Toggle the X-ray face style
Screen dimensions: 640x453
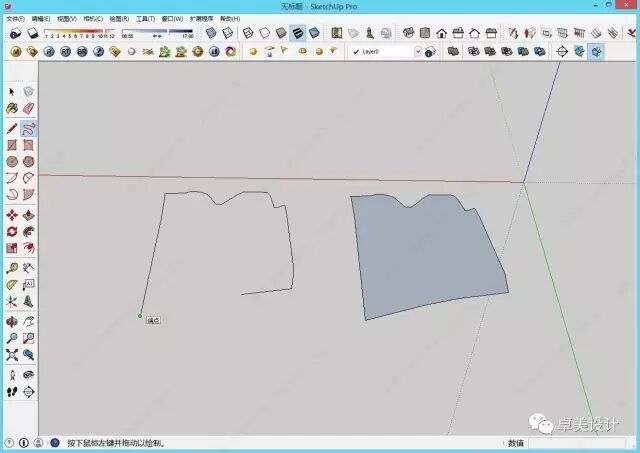(211, 33)
